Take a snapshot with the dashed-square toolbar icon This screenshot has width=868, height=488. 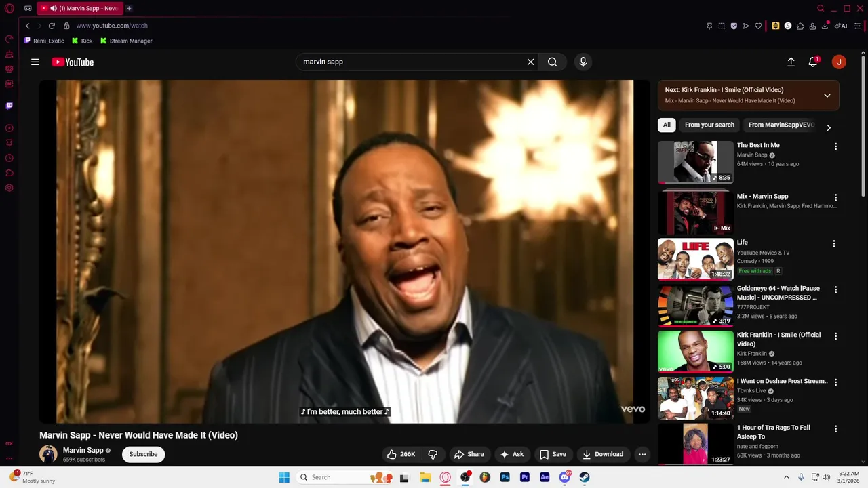722,26
